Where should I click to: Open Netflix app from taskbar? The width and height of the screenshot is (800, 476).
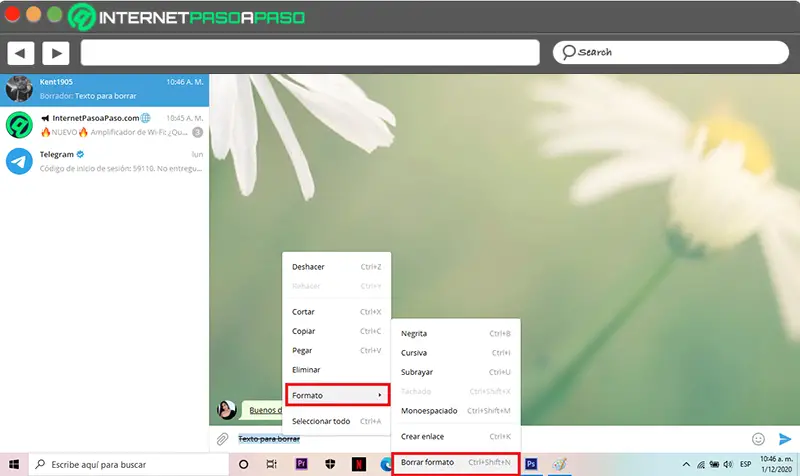point(359,464)
